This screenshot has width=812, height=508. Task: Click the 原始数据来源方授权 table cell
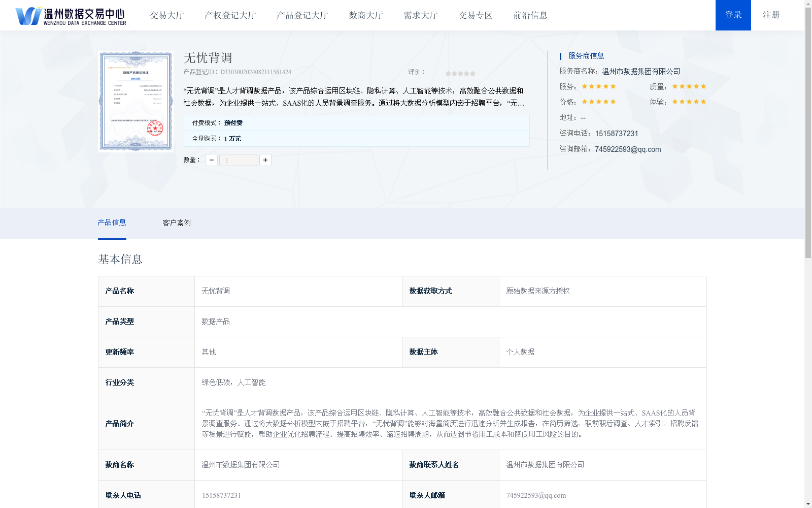click(x=602, y=291)
